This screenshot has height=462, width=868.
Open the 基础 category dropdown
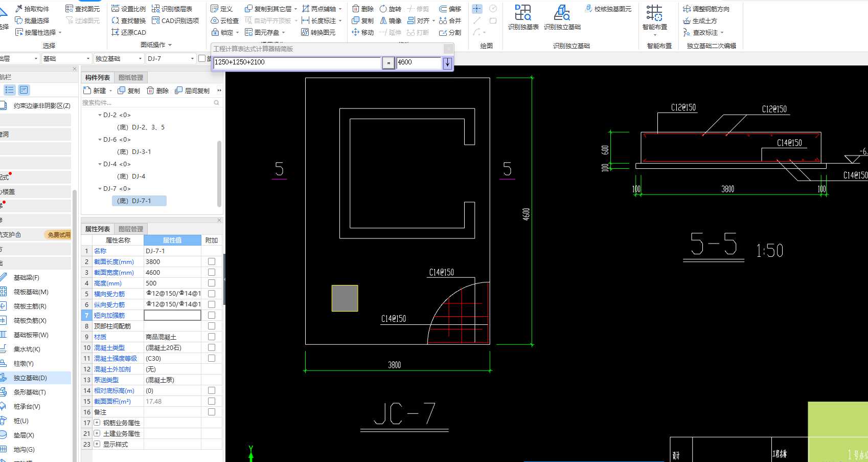pyautogui.click(x=66, y=58)
